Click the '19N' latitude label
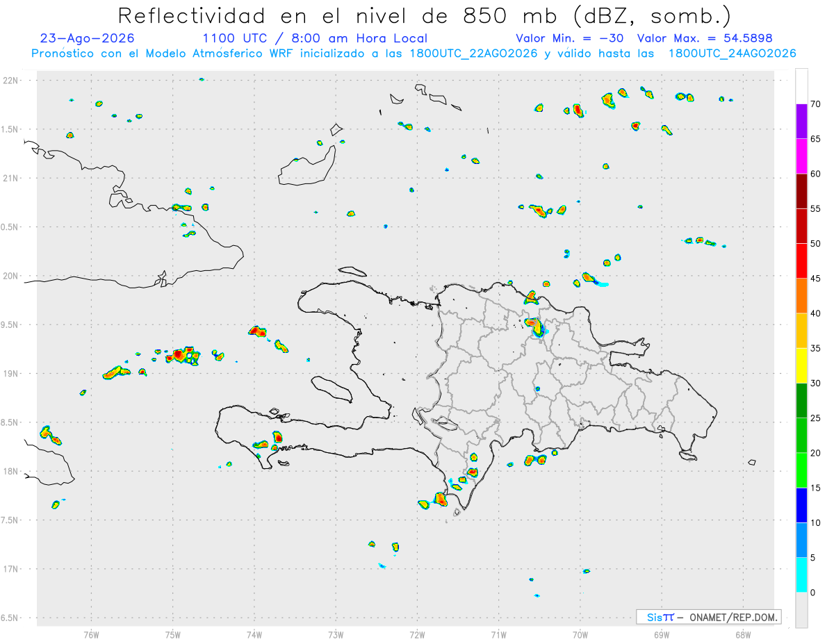The height and width of the screenshot is (644, 834). pos(10,373)
